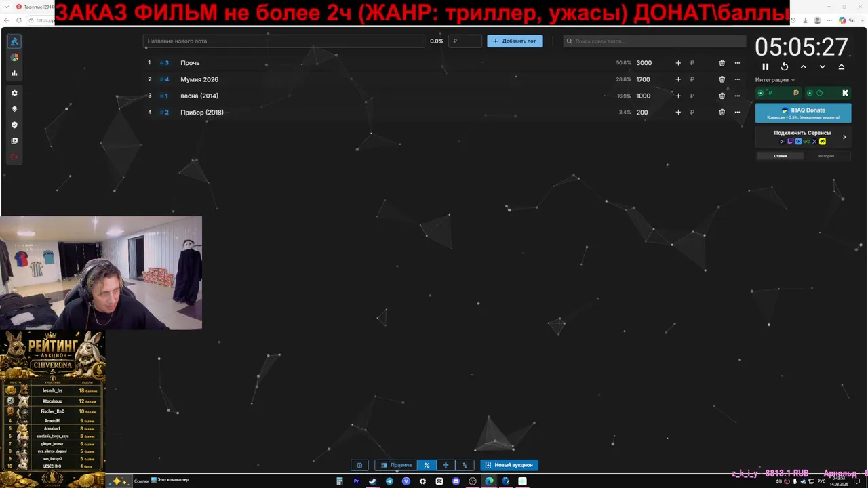Delete the lot Прибор (2018)

(x=722, y=113)
